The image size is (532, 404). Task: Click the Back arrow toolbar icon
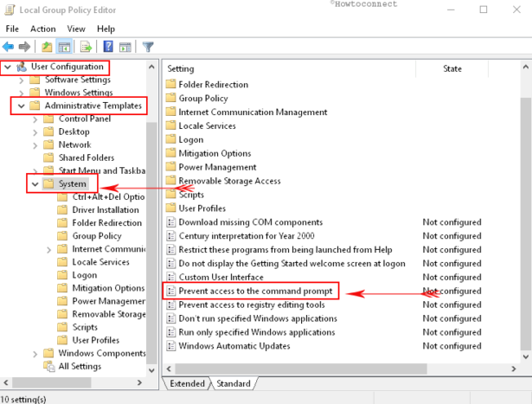pos(8,47)
